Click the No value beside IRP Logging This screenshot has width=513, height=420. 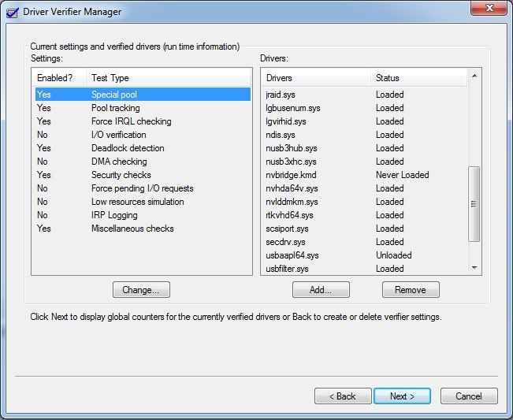click(x=43, y=215)
